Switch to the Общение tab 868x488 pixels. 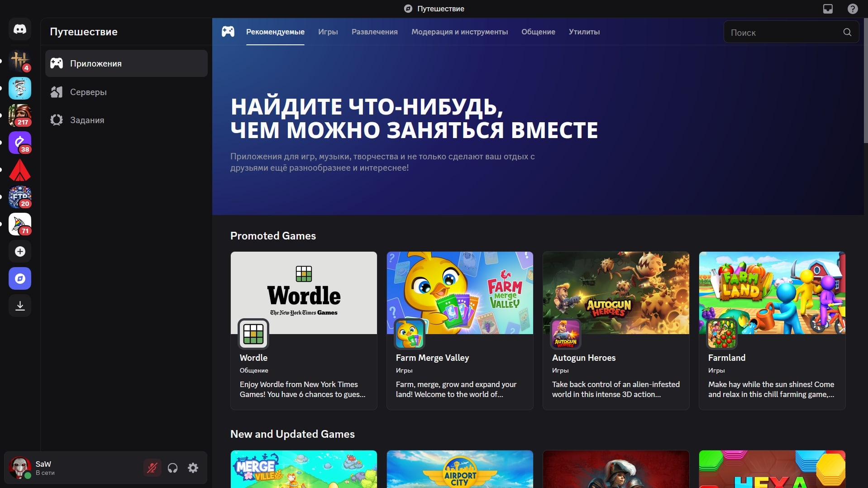pyautogui.click(x=538, y=32)
